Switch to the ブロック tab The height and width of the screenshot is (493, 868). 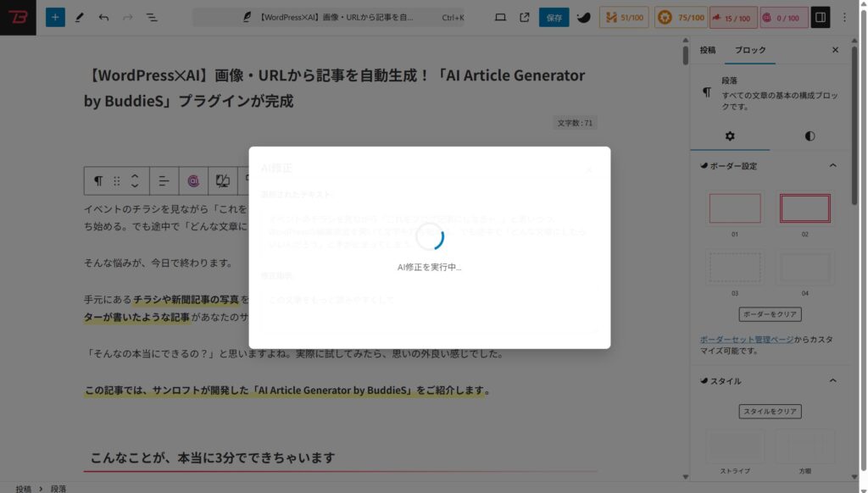[x=750, y=50]
